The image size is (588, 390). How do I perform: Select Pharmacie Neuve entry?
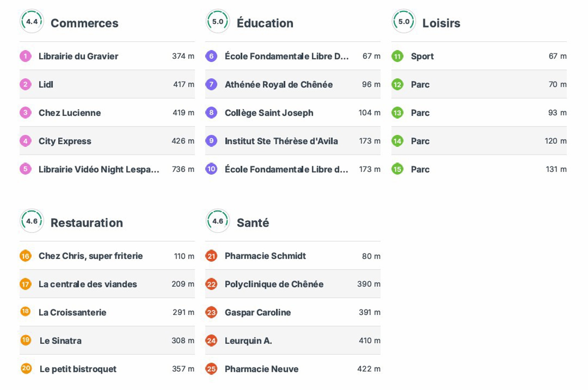262,369
